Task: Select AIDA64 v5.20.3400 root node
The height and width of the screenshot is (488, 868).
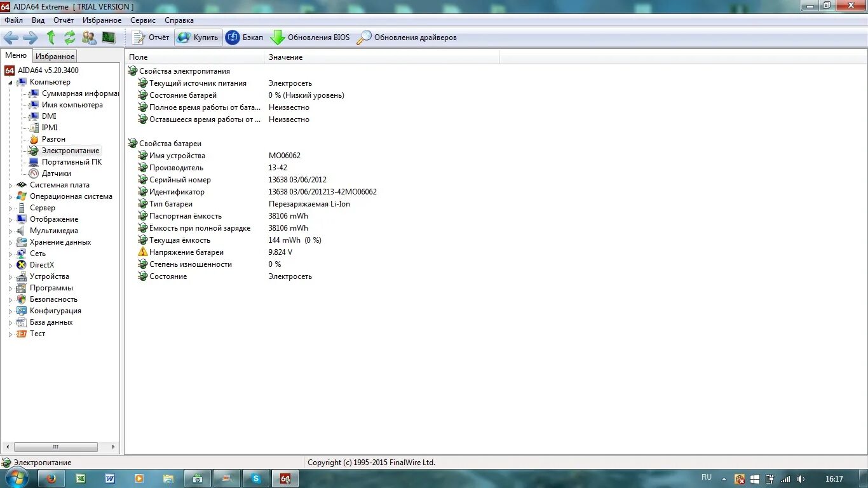Action: (x=48, y=71)
